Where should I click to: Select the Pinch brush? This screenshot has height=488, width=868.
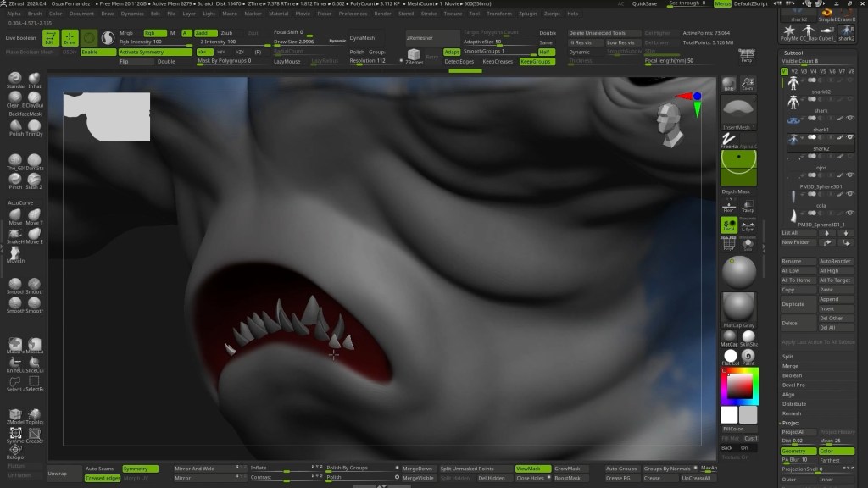coord(15,181)
